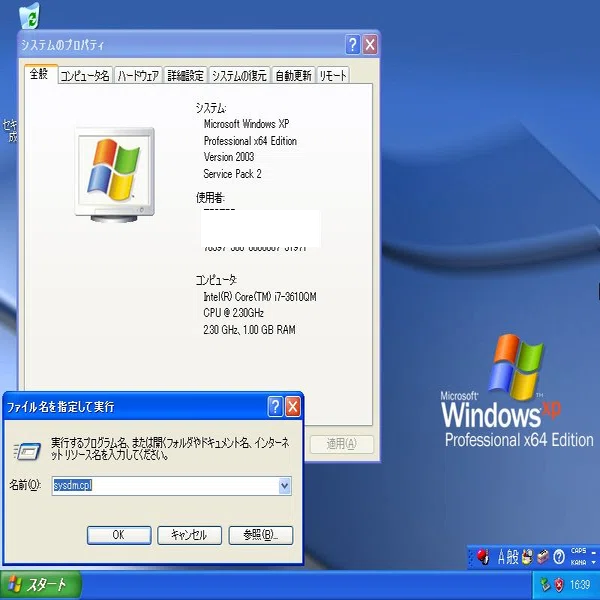Click the conversion mode '般' on the language bar

513,557
